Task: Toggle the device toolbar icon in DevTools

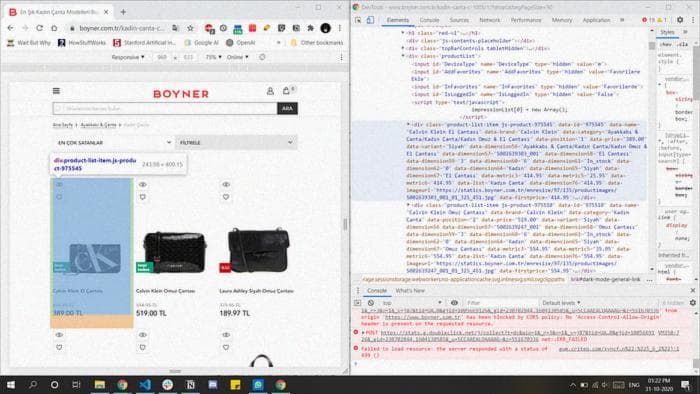Action: point(370,20)
